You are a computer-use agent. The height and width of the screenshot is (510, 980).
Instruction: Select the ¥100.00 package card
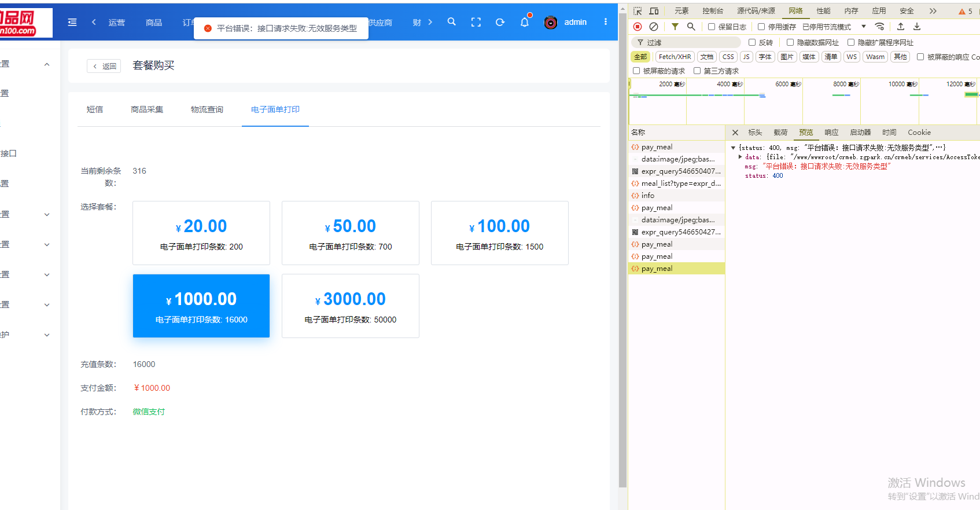tap(500, 233)
